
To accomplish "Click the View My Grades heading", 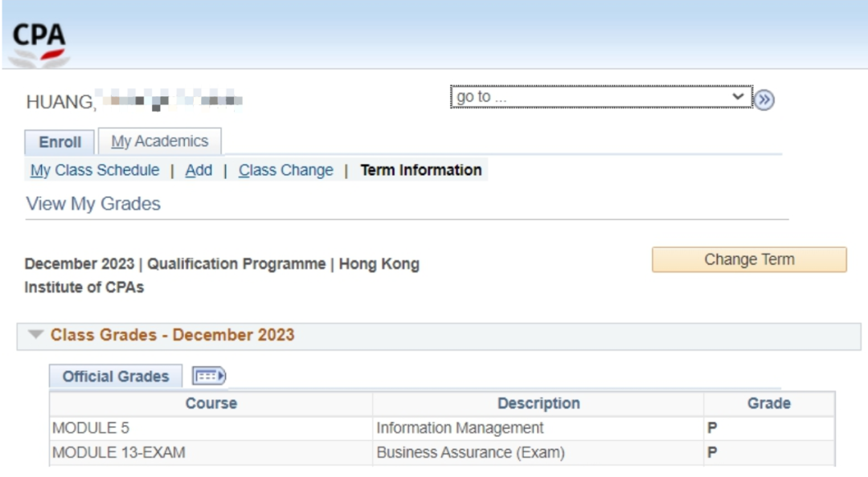I will [x=93, y=204].
